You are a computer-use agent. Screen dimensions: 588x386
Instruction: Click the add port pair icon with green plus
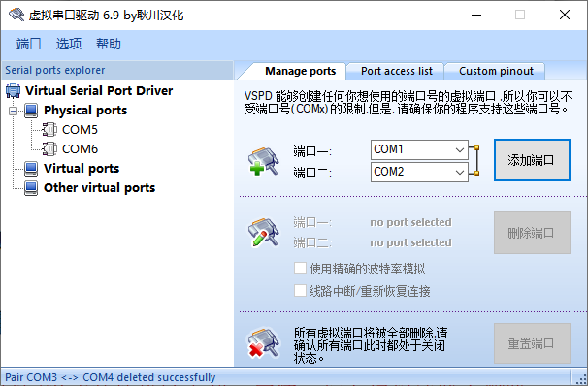(264, 162)
